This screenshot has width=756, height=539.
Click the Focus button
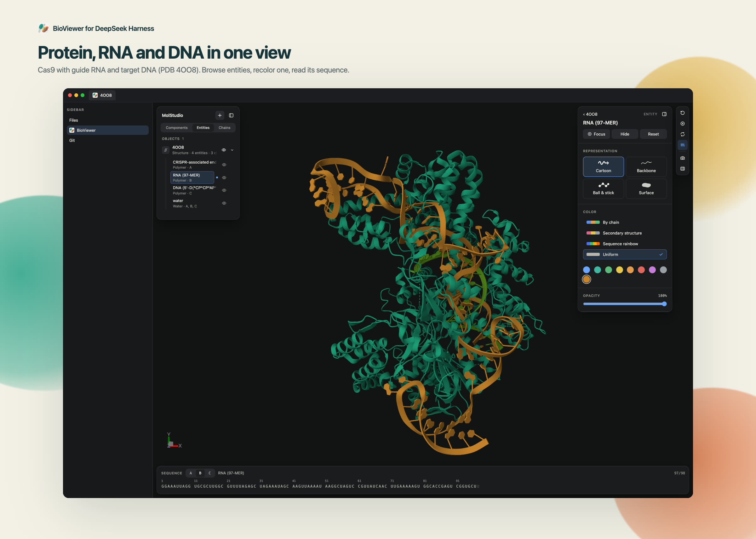tap(596, 134)
